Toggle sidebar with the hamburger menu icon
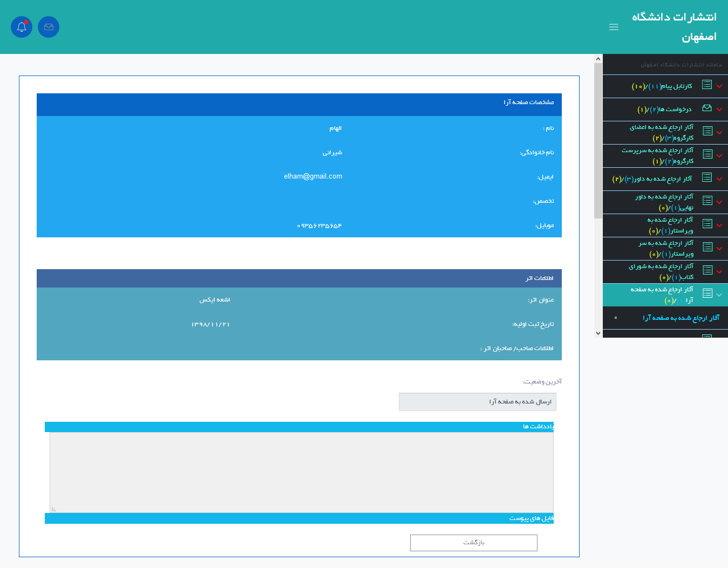 [614, 27]
